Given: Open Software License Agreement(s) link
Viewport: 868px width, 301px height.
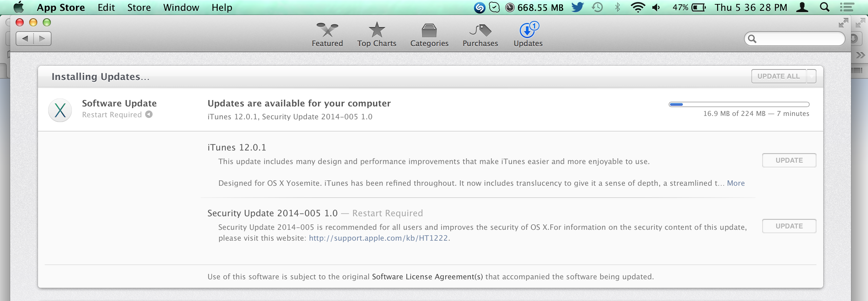Looking at the screenshot, I should pos(427,277).
